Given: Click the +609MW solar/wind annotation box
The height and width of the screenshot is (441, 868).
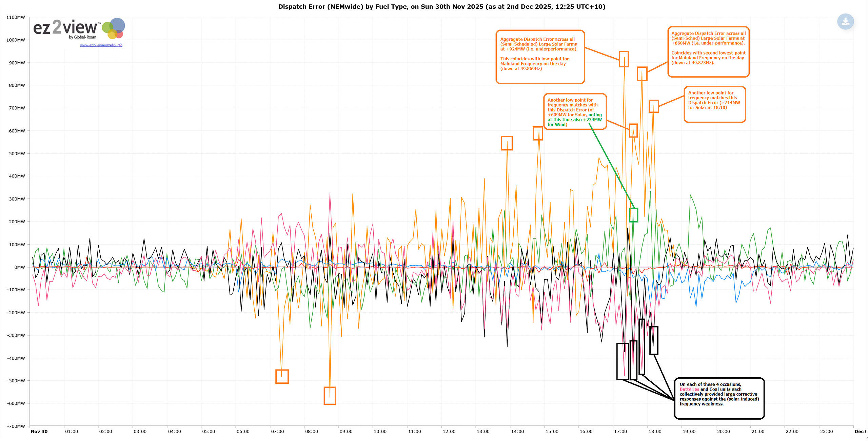Looking at the screenshot, I should (x=574, y=111).
